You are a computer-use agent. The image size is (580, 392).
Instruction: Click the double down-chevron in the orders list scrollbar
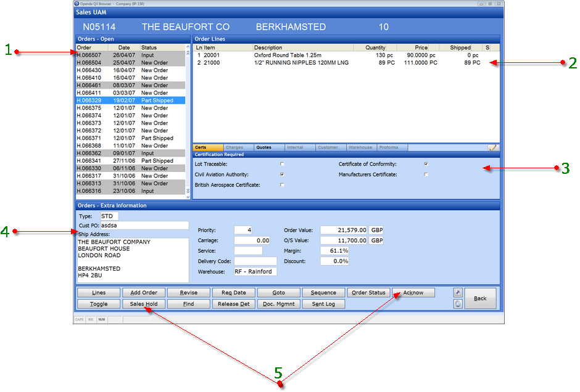188,190
